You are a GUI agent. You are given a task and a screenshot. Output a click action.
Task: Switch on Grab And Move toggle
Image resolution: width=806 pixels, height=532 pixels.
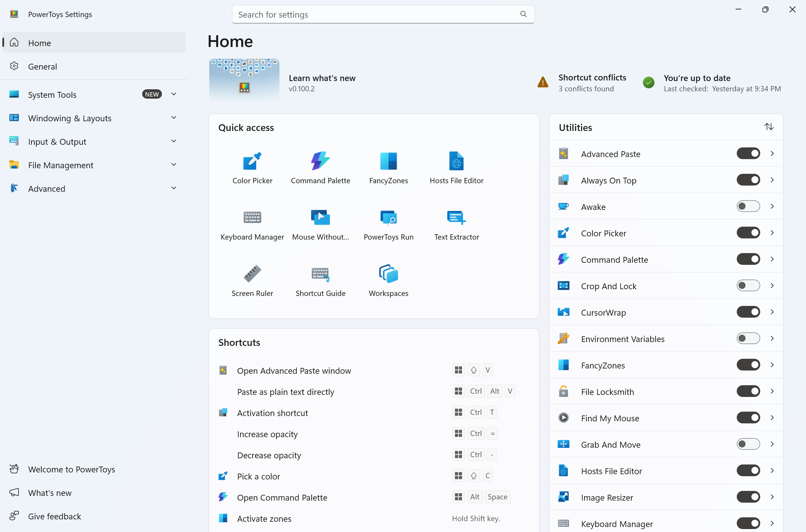click(x=748, y=444)
